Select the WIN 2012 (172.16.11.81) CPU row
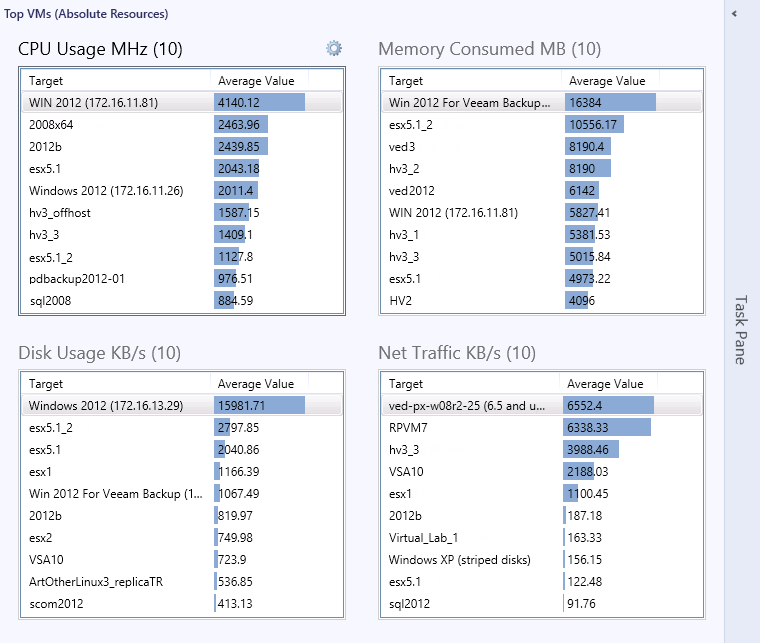760x643 pixels. click(182, 103)
